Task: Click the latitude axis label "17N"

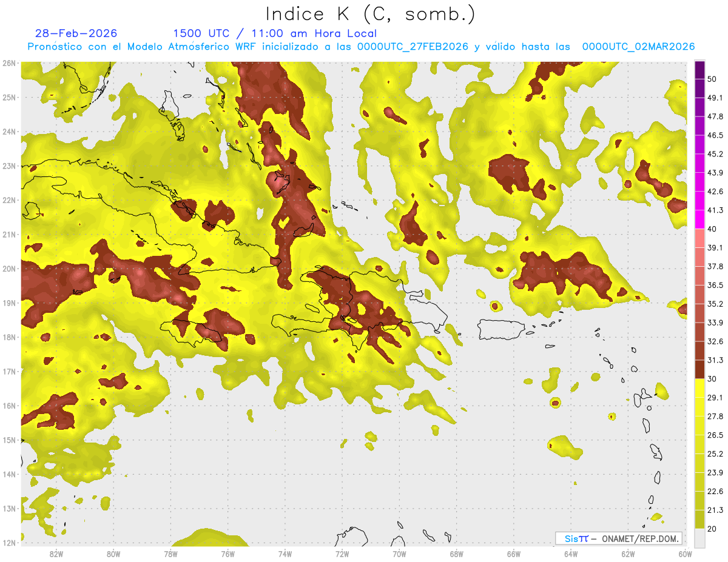Action: click(x=9, y=372)
